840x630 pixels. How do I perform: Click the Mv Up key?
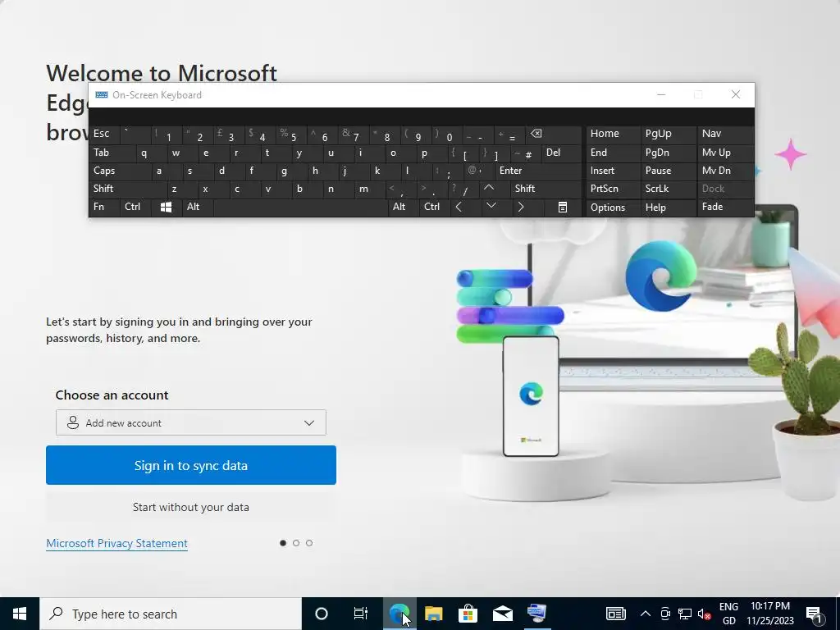(x=724, y=153)
